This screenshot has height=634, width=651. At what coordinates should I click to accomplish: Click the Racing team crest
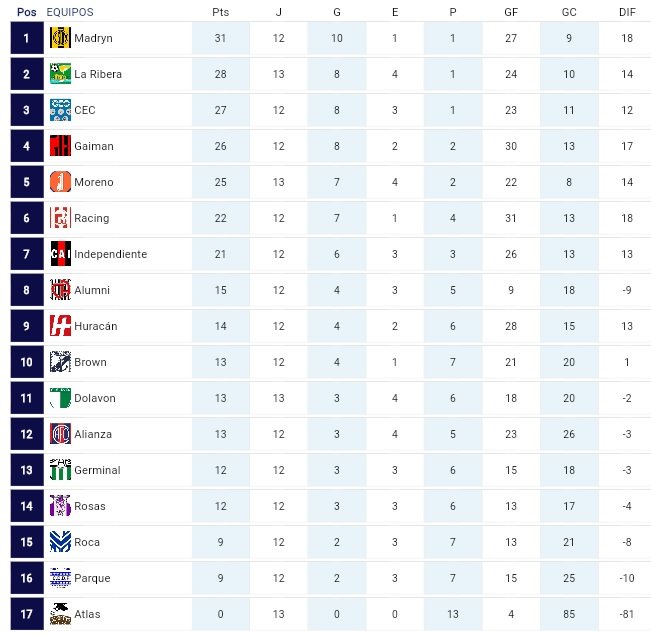tap(60, 218)
